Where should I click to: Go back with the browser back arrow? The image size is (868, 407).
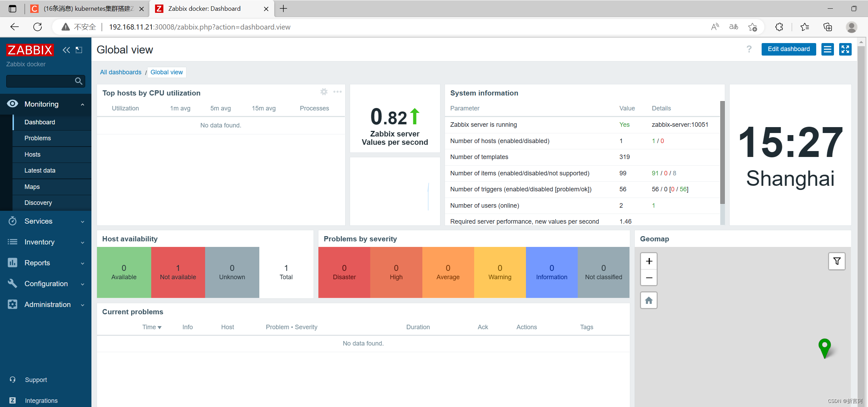(x=15, y=27)
